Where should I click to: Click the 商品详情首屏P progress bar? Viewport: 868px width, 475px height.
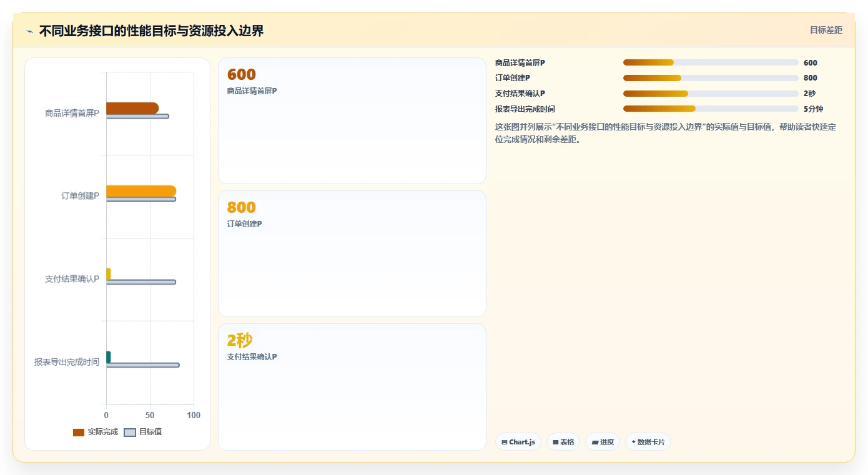point(711,62)
